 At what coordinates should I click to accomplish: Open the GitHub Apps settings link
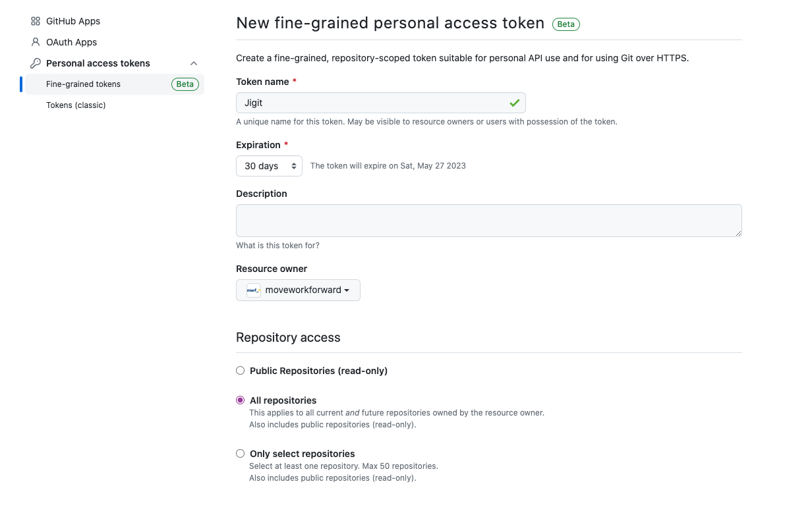(x=73, y=21)
